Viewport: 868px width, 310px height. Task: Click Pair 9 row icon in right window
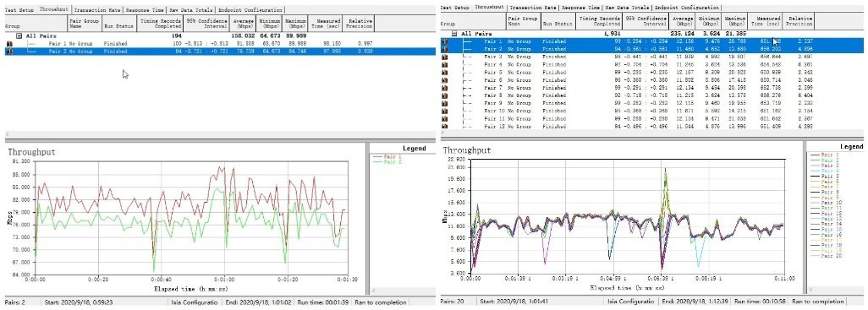pyautogui.click(x=444, y=103)
